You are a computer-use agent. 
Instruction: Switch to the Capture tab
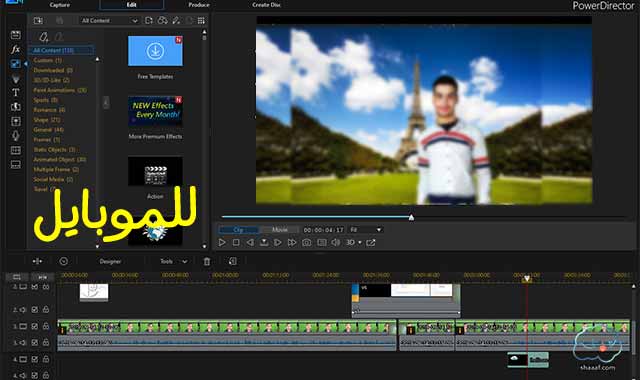pos(60,5)
